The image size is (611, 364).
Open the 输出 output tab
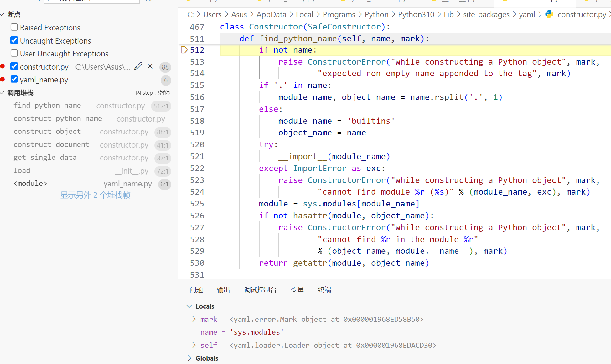(223, 290)
